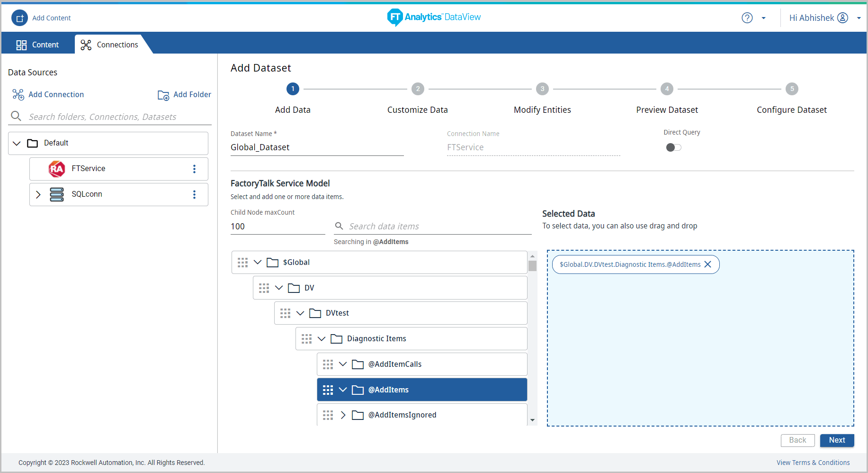Screen dimensions: 868x473
Task: Click the Back button
Action: 798,440
